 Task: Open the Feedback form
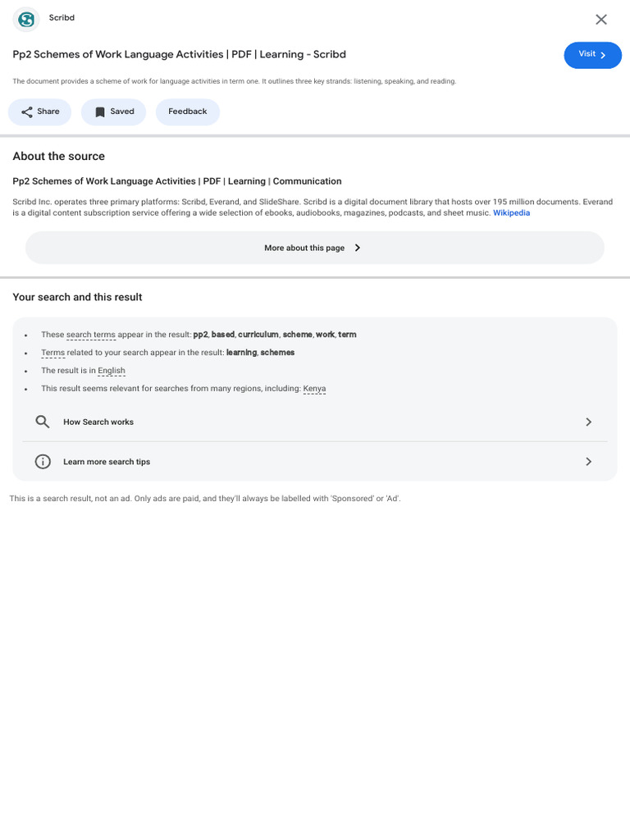187,112
